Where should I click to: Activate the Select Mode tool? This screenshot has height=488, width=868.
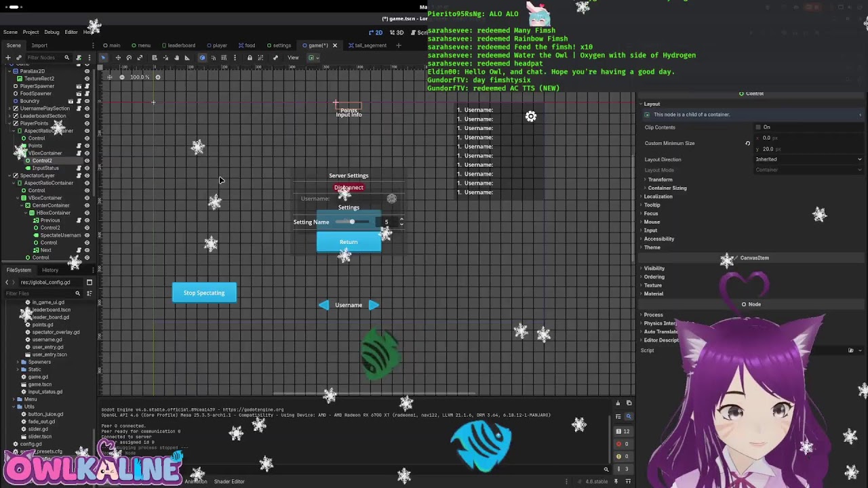click(103, 58)
